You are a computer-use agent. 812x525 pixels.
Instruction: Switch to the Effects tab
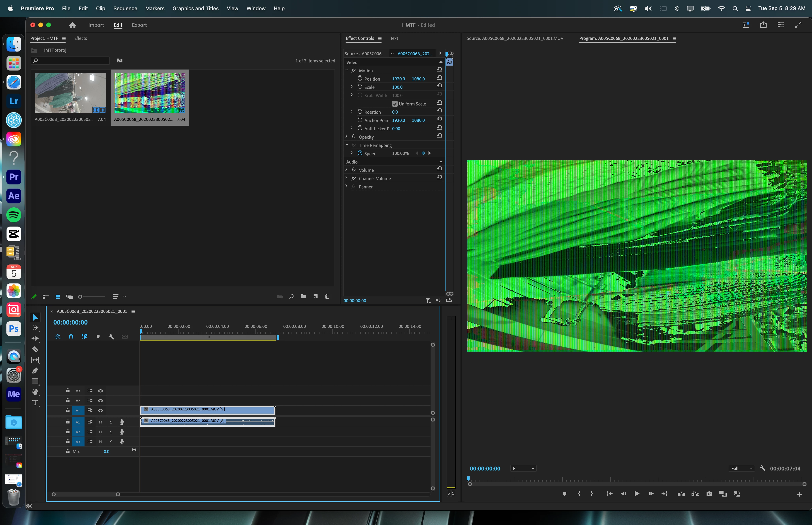point(80,38)
